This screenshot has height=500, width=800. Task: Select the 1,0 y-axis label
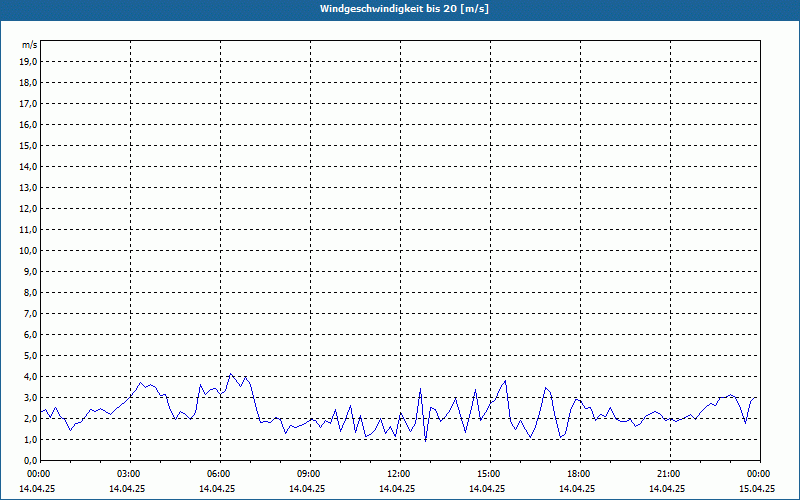pos(30,439)
